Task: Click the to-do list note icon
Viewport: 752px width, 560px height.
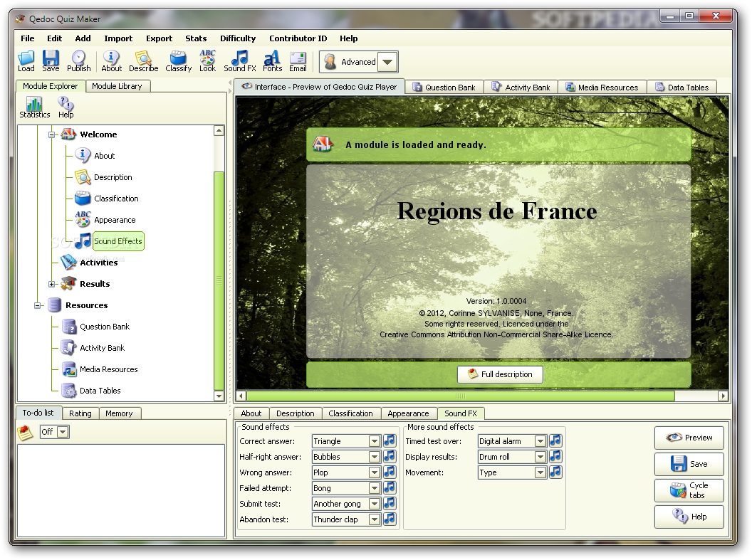Action: 25,433
